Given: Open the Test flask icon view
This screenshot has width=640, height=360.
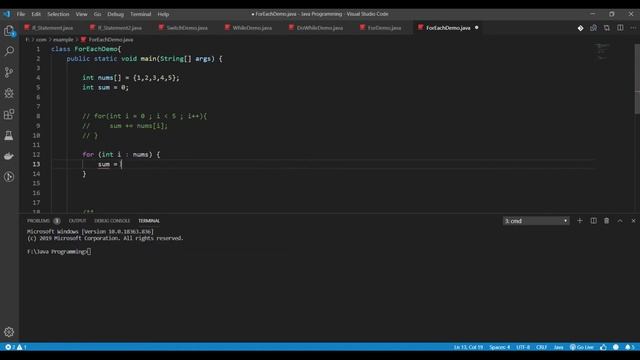Looking at the screenshot, I should [9, 135].
